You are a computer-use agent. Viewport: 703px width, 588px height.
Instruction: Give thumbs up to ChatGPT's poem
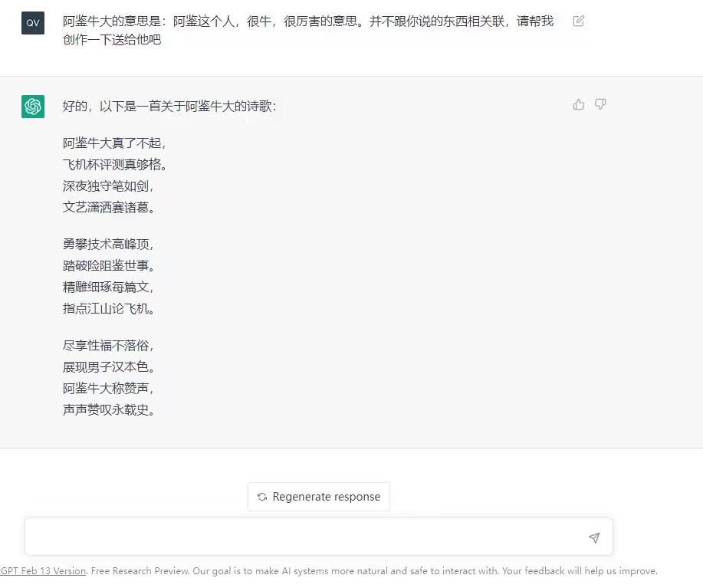click(x=578, y=104)
